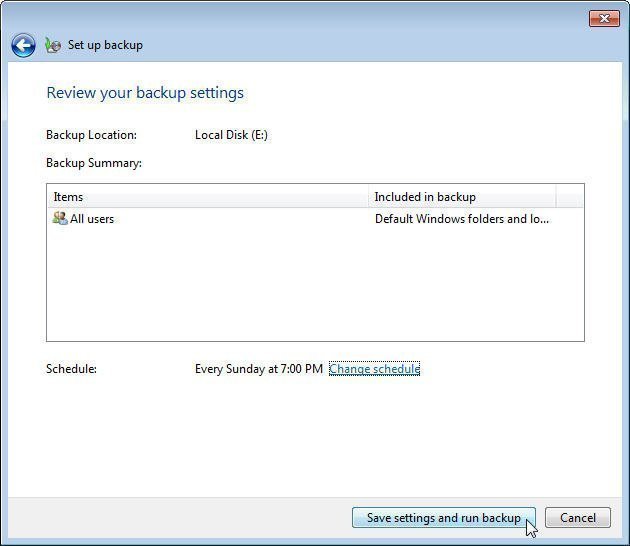Open the Change schedule link
This screenshot has width=630, height=546.
pos(374,369)
